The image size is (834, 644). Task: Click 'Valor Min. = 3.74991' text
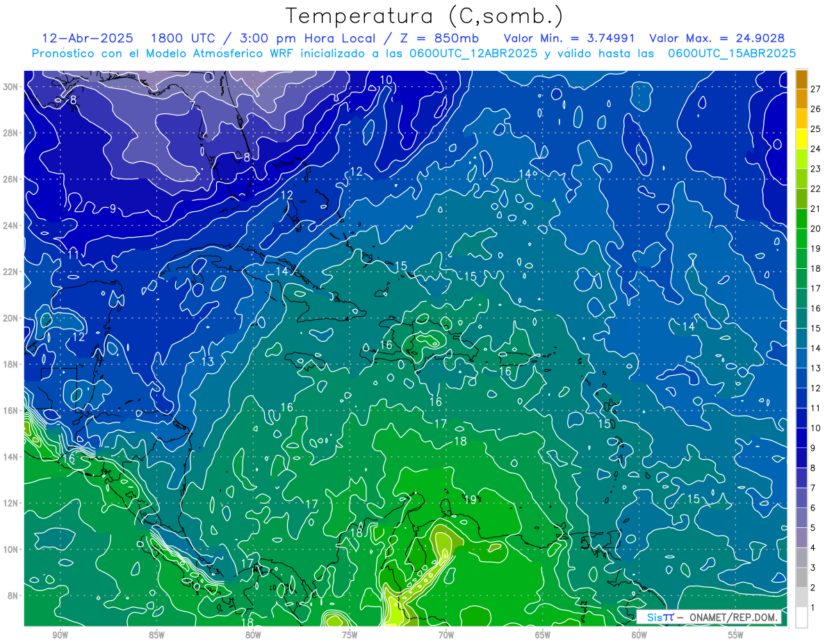pos(569,38)
